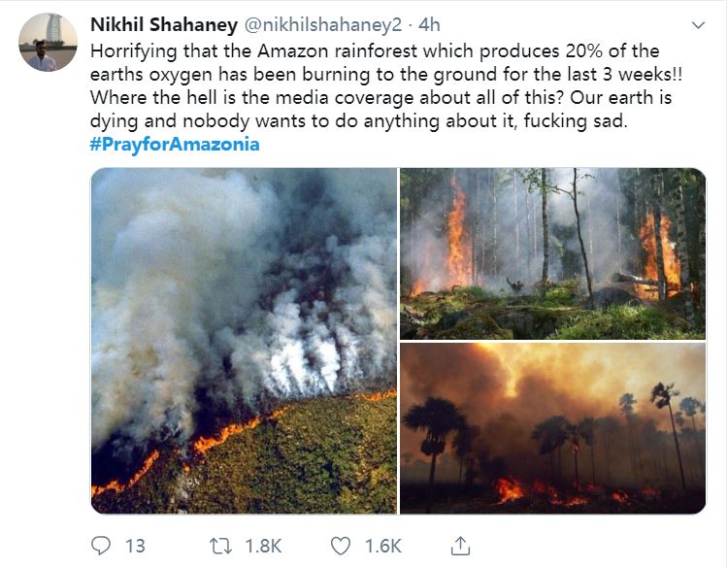The width and height of the screenshot is (728, 568).
Task: Click the text line starting 'earths oxygen'
Action: click(382, 75)
